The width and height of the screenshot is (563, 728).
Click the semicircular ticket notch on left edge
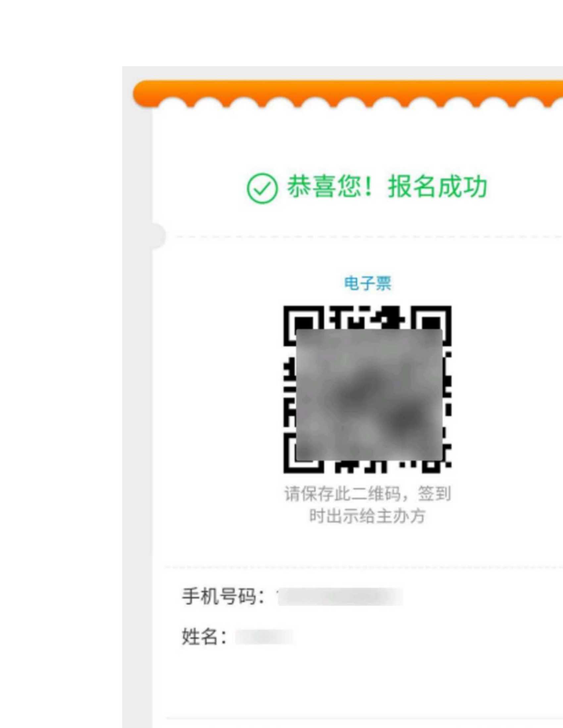coord(159,236)
